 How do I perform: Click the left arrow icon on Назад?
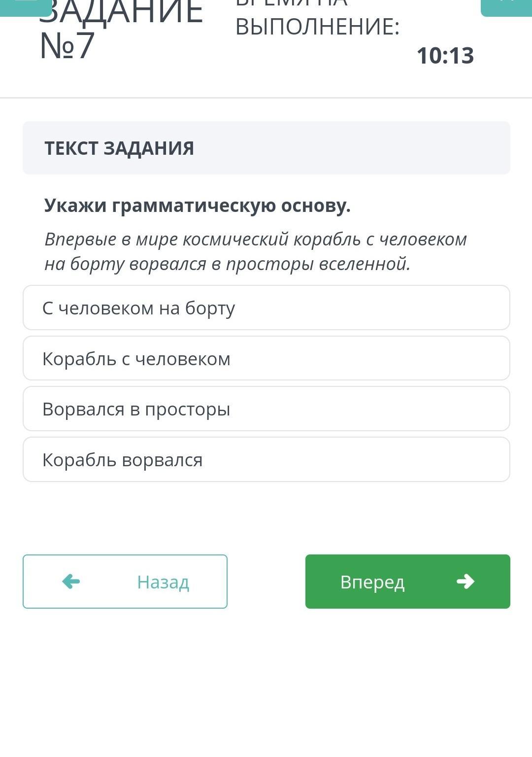coord(71,582)
